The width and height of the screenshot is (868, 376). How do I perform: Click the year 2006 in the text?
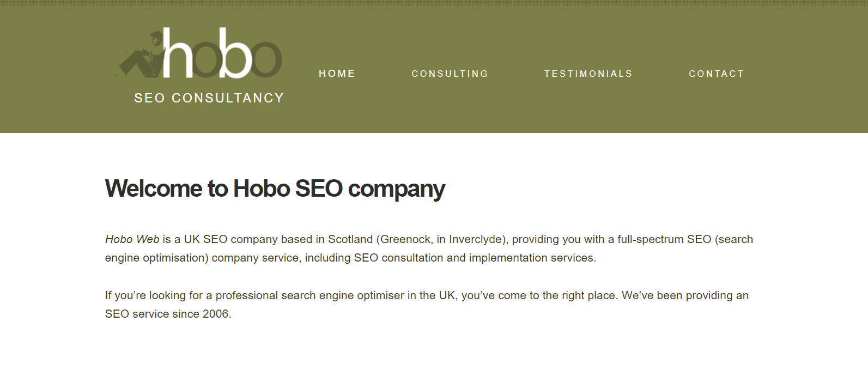tap(215, 314)
